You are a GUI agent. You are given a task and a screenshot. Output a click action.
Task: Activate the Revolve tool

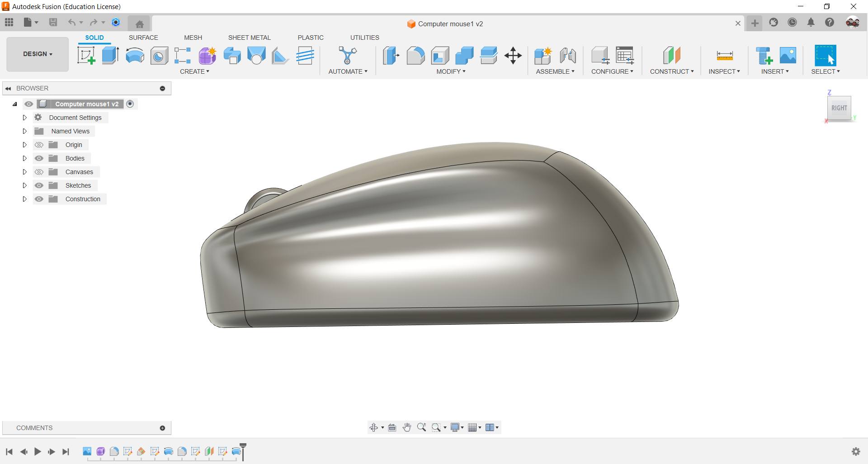pyautogui.click(x=135, y=56)
